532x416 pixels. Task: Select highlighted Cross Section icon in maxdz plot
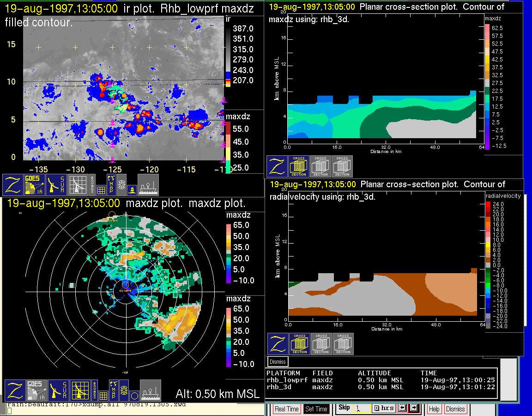click(299, 166)
